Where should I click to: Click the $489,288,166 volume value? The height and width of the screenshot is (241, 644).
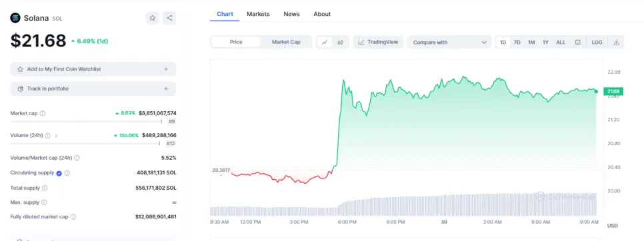[x=159, y=135]
